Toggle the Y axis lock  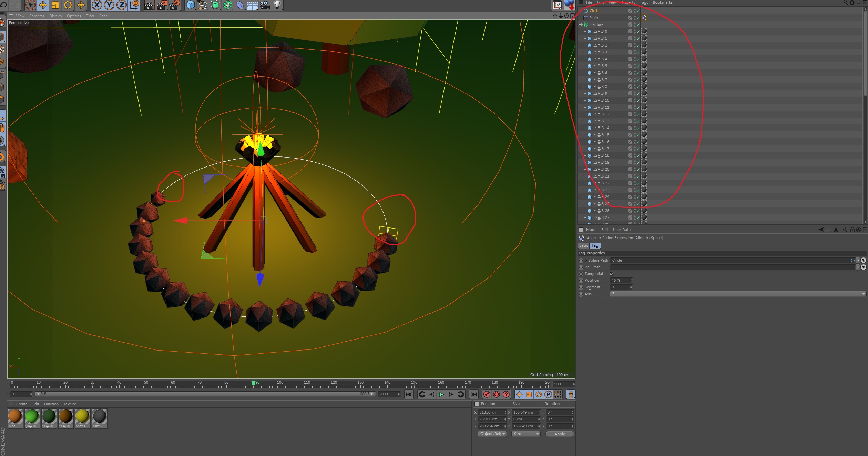tap(109, 5)
